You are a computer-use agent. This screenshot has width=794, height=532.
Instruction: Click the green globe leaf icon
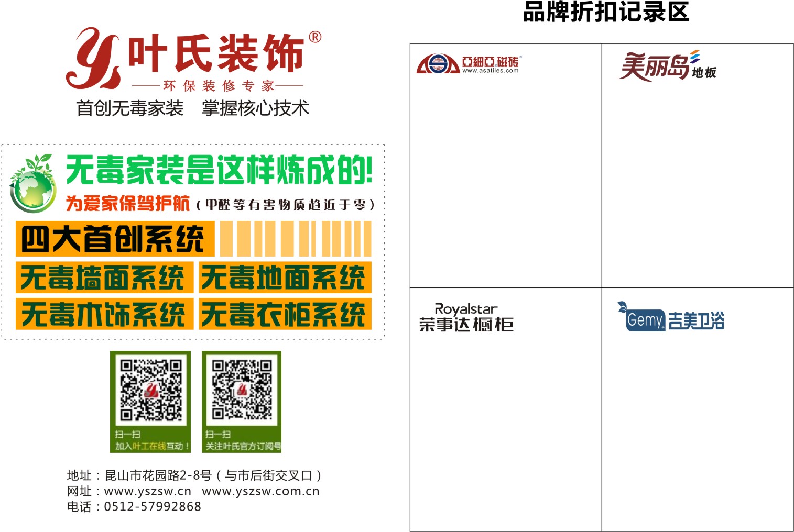[34, 183]
